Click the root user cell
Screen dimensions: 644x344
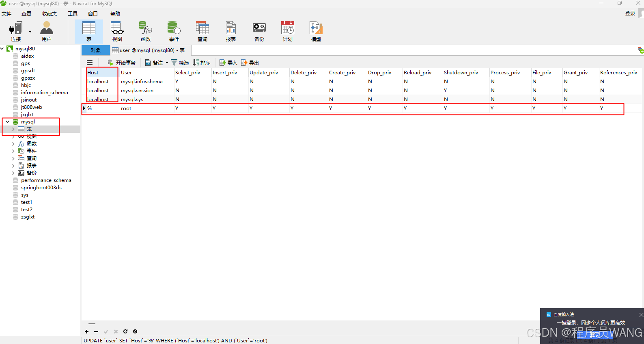click(146, 108)
